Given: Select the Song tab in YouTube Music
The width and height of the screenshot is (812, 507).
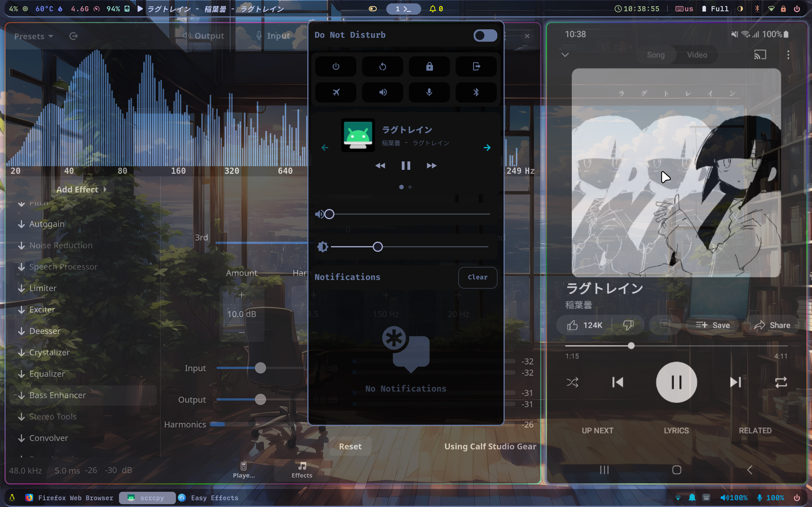Looking at the screenshot, I should pos(655,54).
